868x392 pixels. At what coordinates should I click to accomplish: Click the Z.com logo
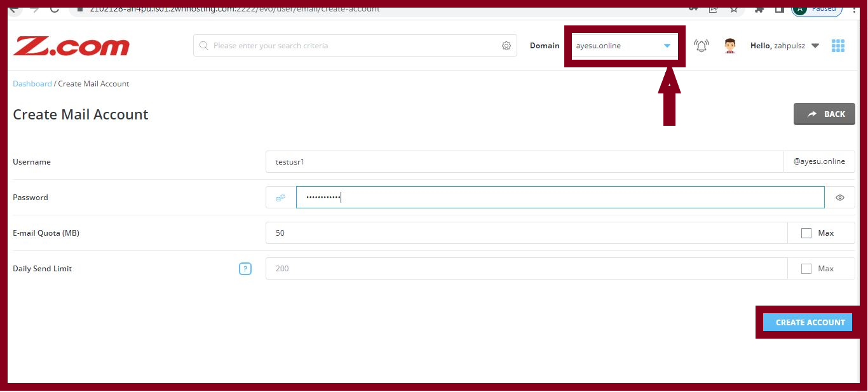coord(70,46)
